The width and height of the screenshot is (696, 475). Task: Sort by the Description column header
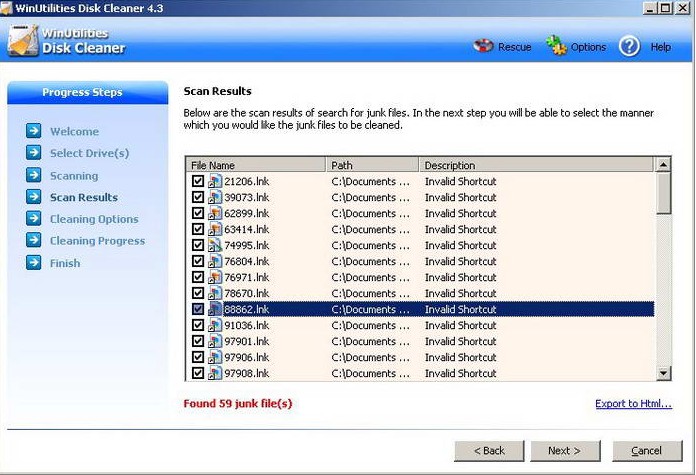(536, 165)
